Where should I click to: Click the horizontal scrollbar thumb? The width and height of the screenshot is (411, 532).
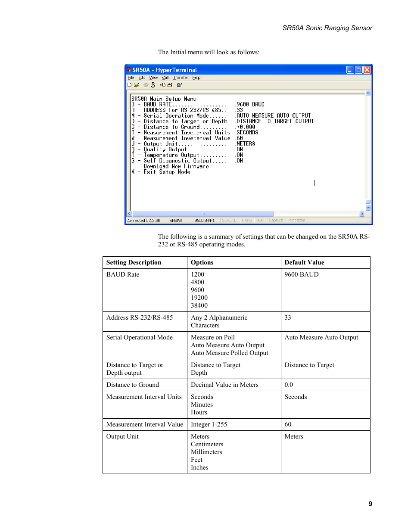pos(203,214)
